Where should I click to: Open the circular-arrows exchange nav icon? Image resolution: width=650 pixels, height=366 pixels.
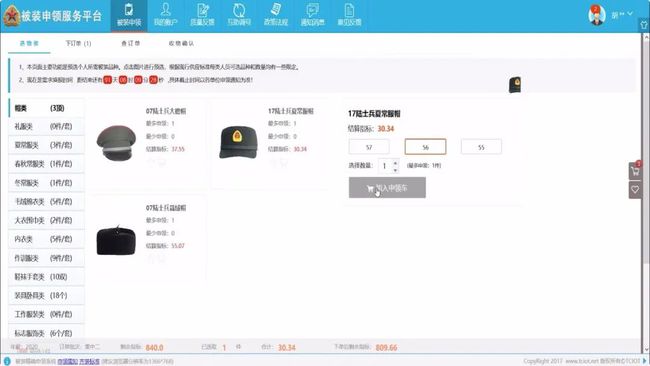[x=239, y=15]
